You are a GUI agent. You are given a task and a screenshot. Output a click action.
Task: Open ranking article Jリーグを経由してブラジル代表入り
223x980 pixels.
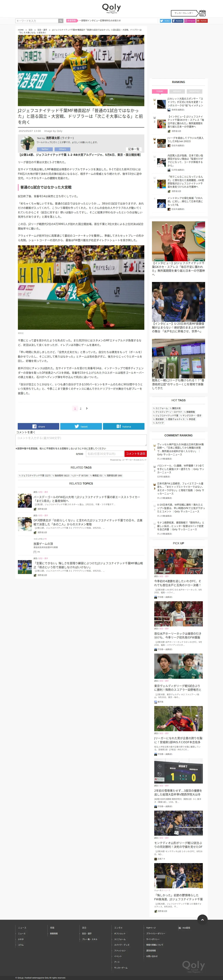pos(185,140)
